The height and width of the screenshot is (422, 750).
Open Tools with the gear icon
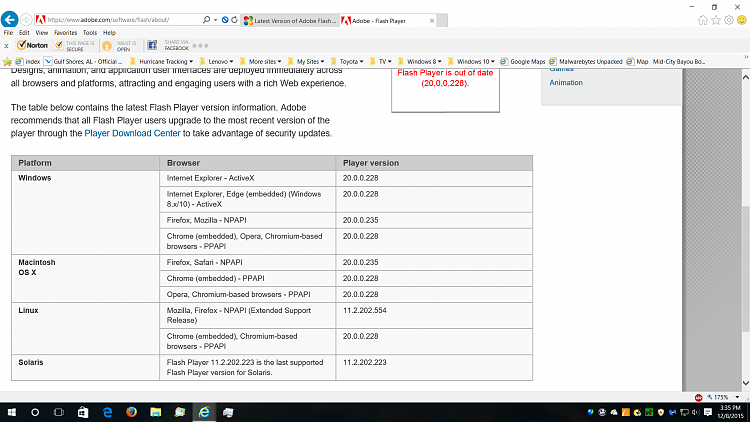click(x=728, y=20)
